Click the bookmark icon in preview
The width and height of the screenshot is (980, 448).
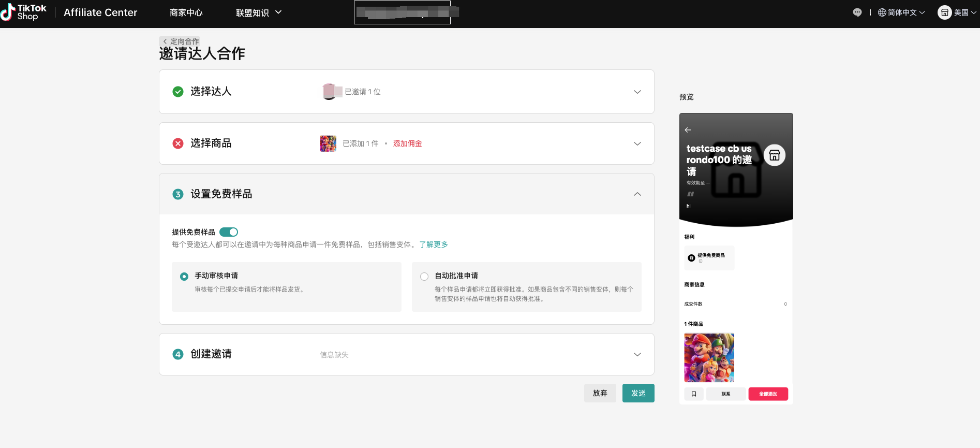pos(694,394)
